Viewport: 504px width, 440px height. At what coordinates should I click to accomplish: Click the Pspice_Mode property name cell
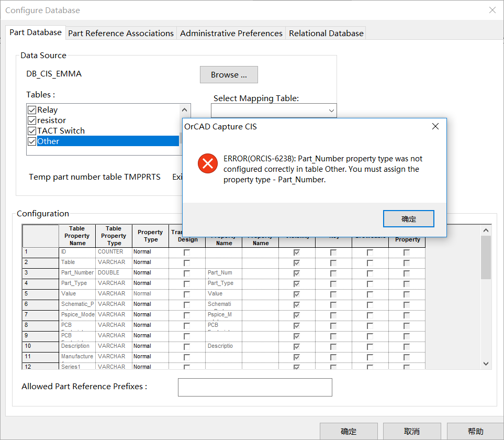point(77,315)
